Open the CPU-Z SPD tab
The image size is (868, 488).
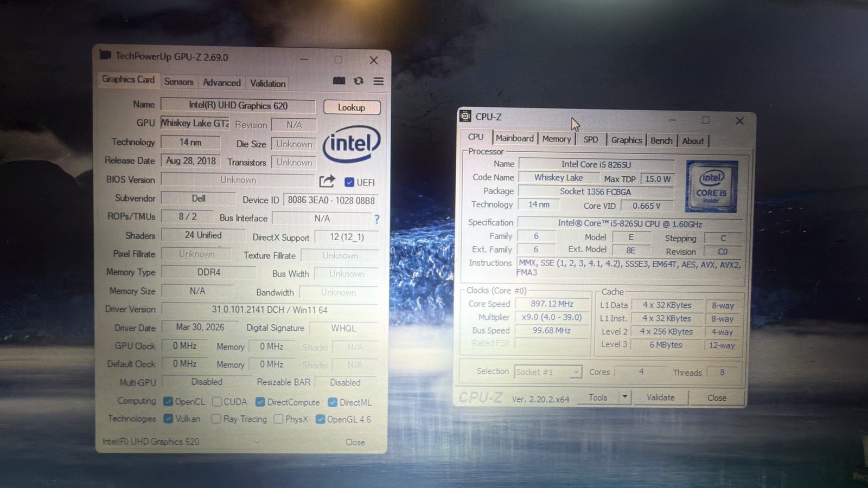pyautogui.click(x=591, y=139)
